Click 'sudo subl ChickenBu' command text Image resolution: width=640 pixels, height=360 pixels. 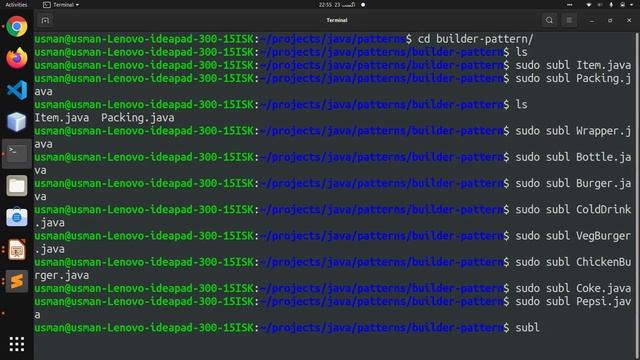click(573, 262)
